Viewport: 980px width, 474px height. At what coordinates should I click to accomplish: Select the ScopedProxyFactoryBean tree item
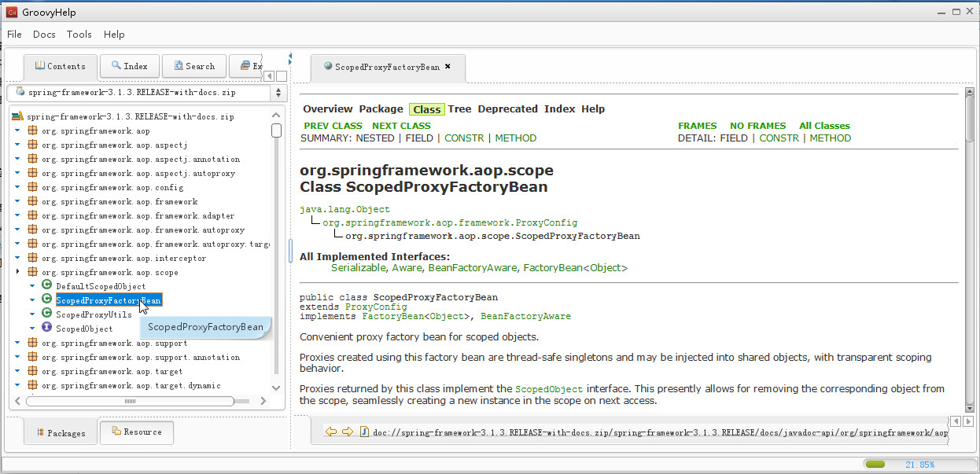(109, 300)
